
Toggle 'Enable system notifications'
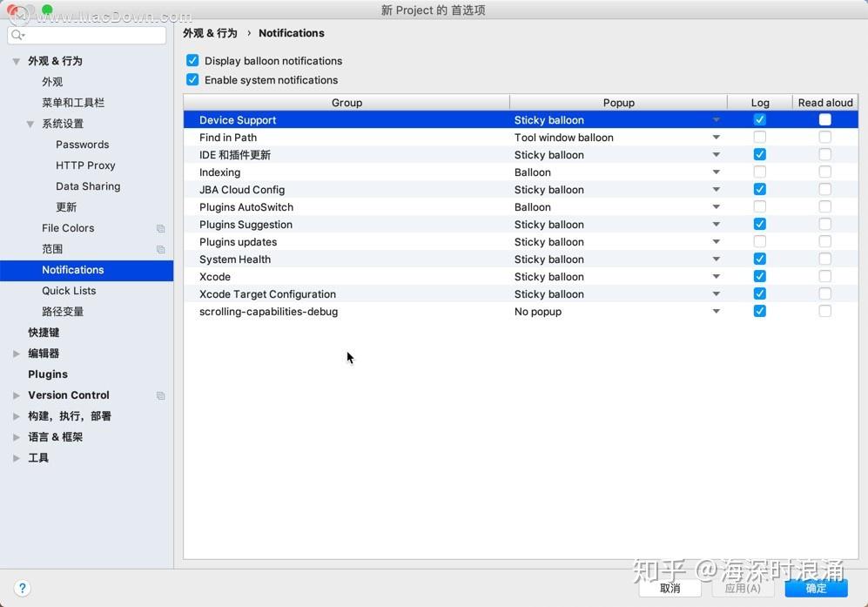click(192, 80)
